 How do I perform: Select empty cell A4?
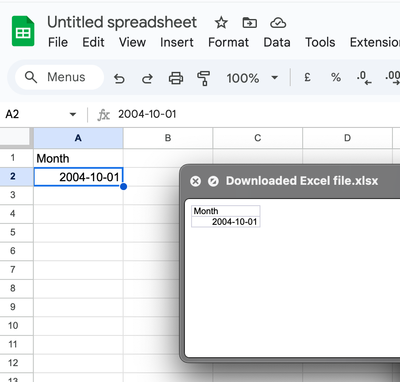[x=78, y=214]
